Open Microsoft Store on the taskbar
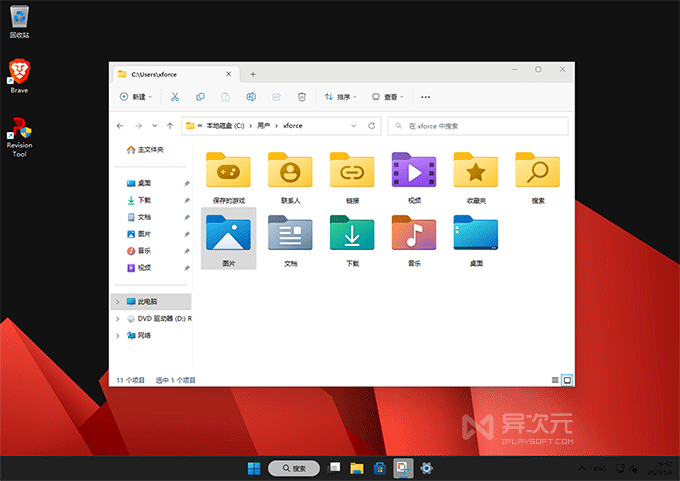 click(380, 468)
